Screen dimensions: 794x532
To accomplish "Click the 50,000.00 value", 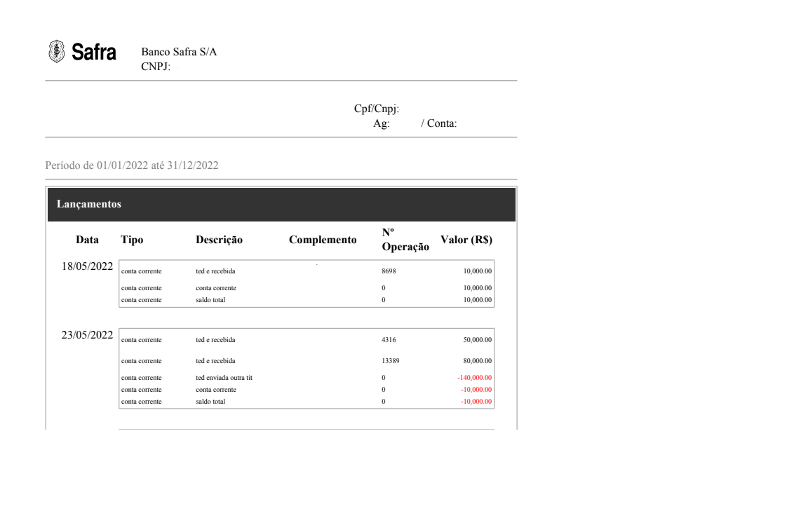I will (477, 340).
